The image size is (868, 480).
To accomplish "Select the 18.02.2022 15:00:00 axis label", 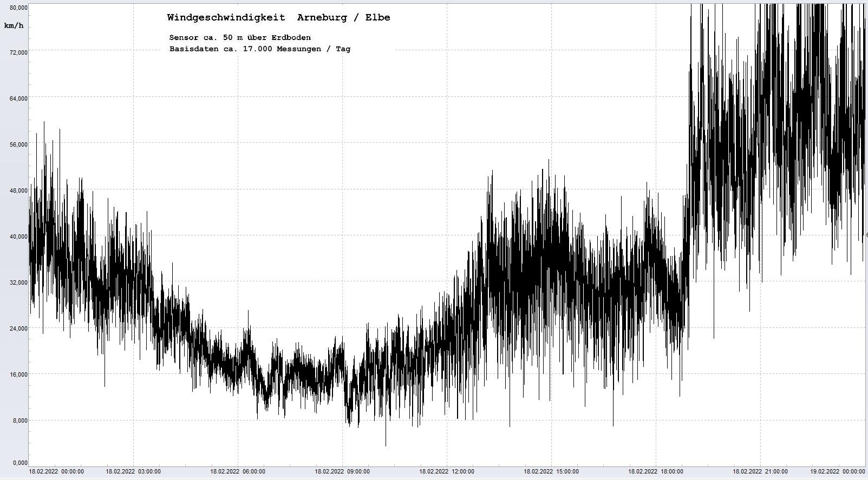I will pos(551,472).
